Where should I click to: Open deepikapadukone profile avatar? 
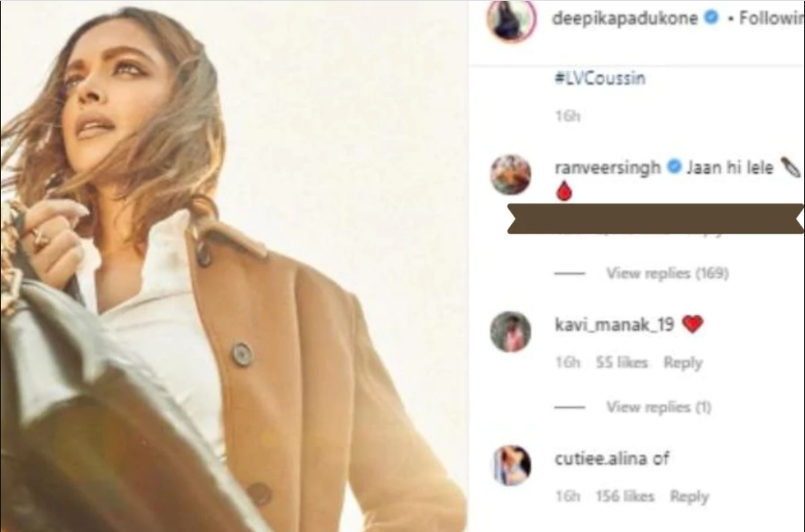(510, 18)
